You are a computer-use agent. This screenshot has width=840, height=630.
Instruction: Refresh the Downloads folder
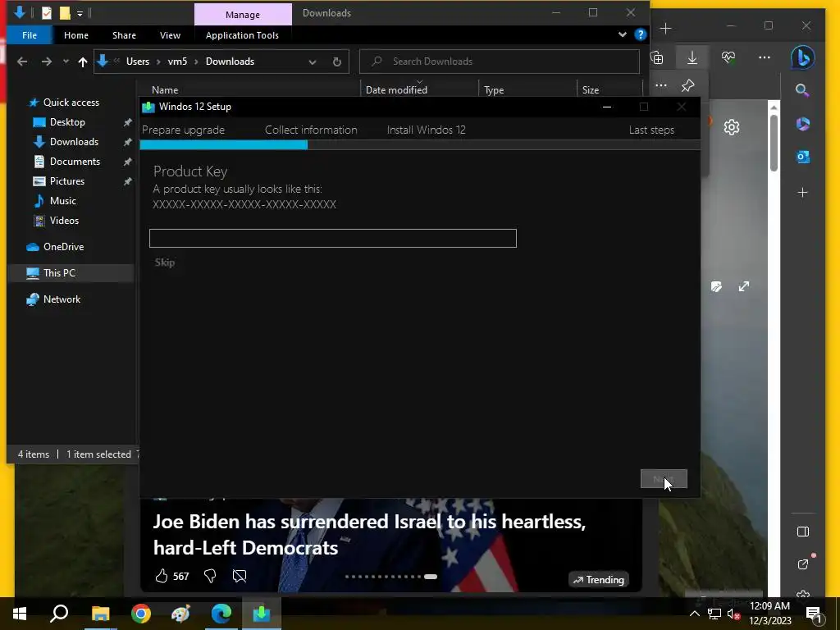point(337,62)
